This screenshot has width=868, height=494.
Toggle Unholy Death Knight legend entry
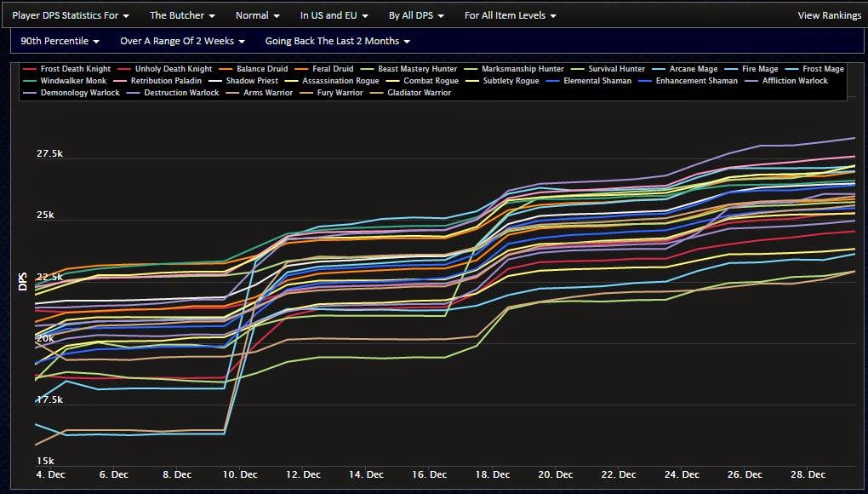[x=166, y=69]
